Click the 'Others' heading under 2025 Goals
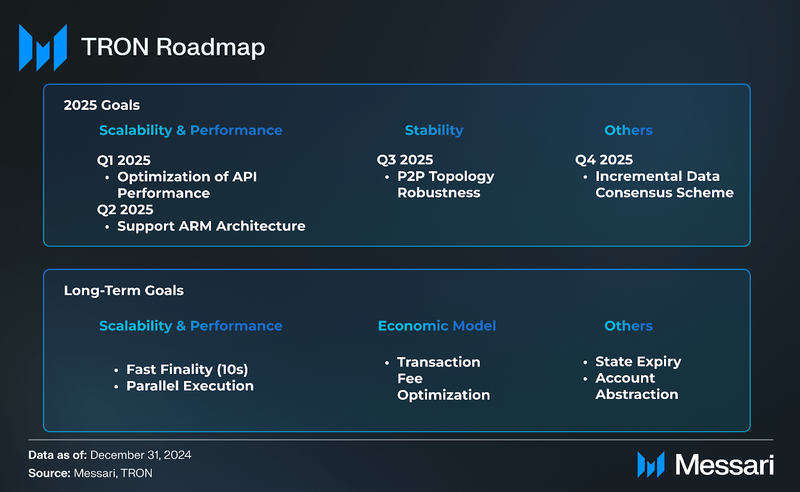The image size is (800, 492). pos(628,130)
